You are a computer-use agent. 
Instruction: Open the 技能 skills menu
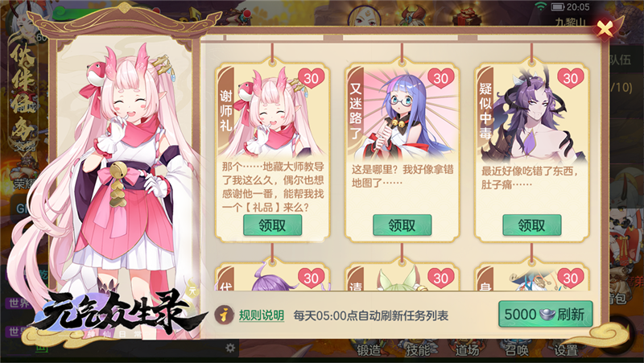[x=418, y=349]
